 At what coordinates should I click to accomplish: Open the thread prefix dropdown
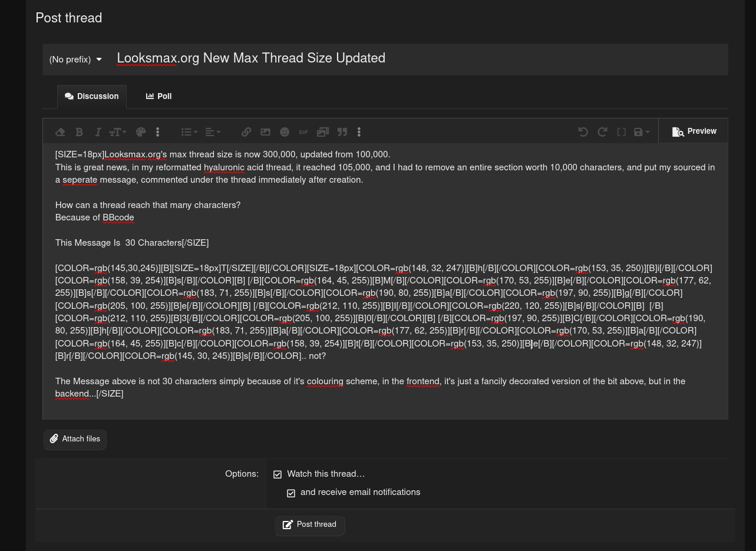[x=75, y=60]
